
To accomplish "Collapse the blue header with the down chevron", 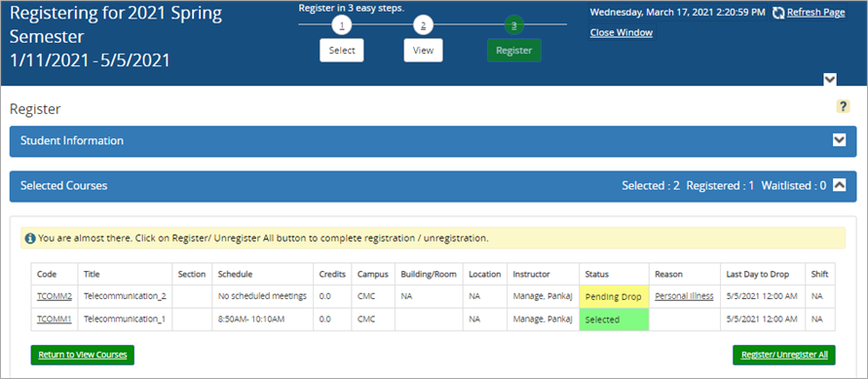I will coord(829,79).
